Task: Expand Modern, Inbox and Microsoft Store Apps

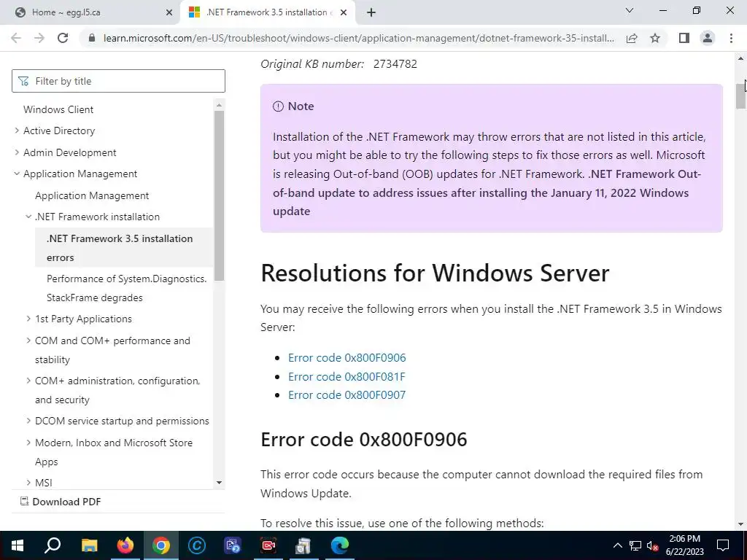Action: coord(28,443)
